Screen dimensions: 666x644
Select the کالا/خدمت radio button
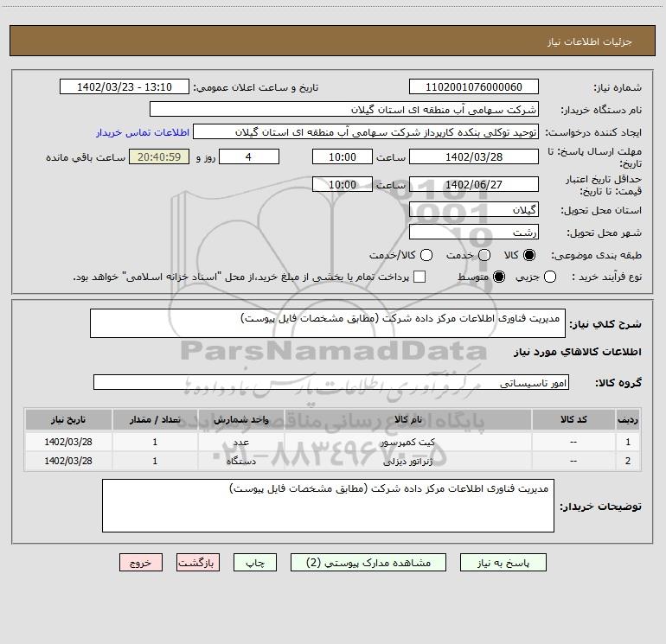coord(426,255)
